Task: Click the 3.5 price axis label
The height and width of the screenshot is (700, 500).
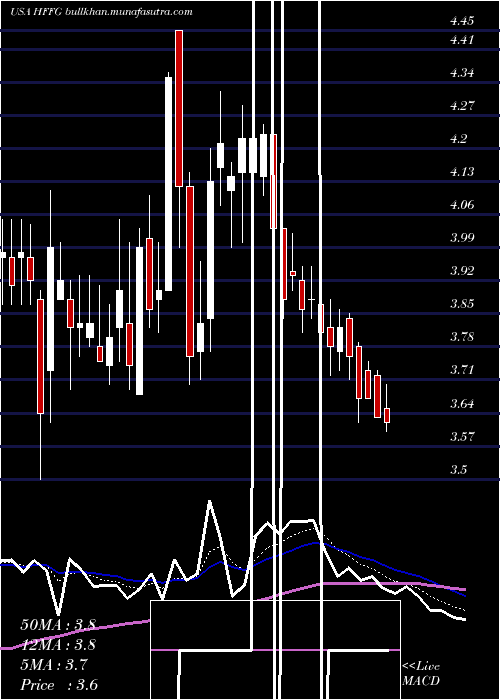Action: pyautogui.click(x=458, y=470)
